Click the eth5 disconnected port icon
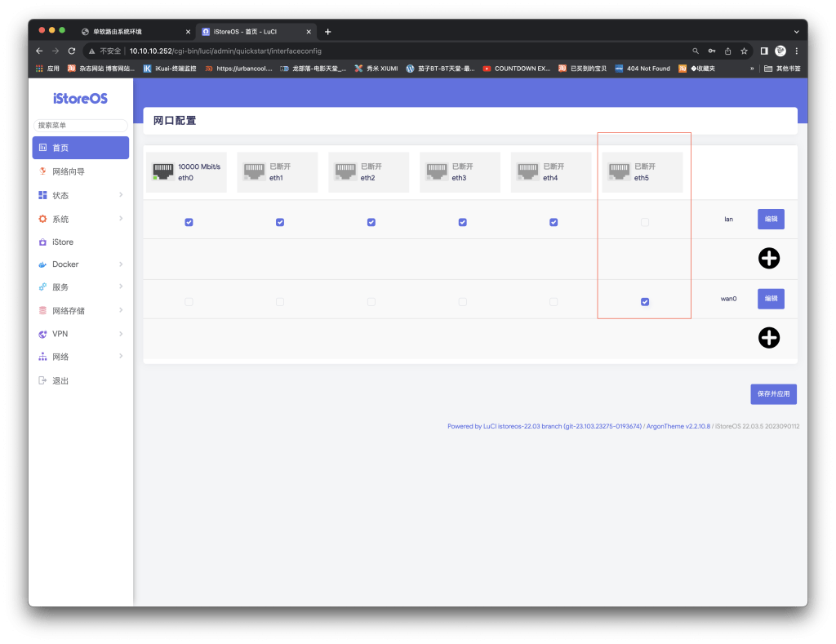Screen dimensions: 836x644 (x=620, y=171)
